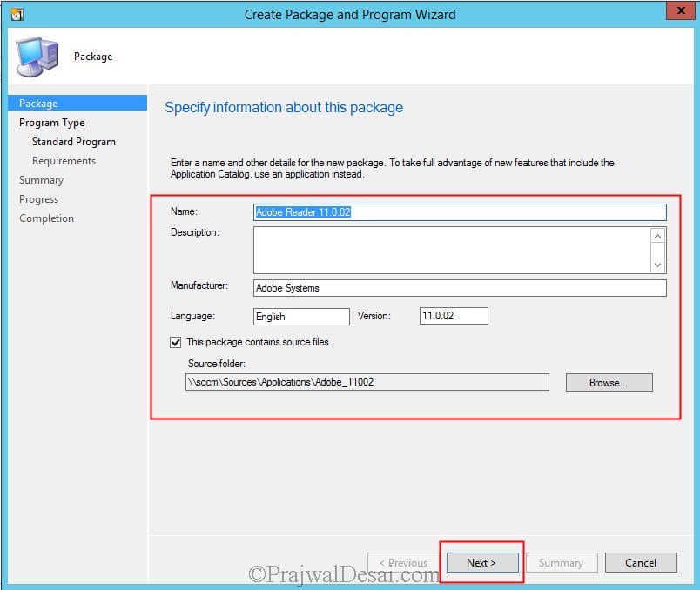Click the Previous button

(403, 562)
